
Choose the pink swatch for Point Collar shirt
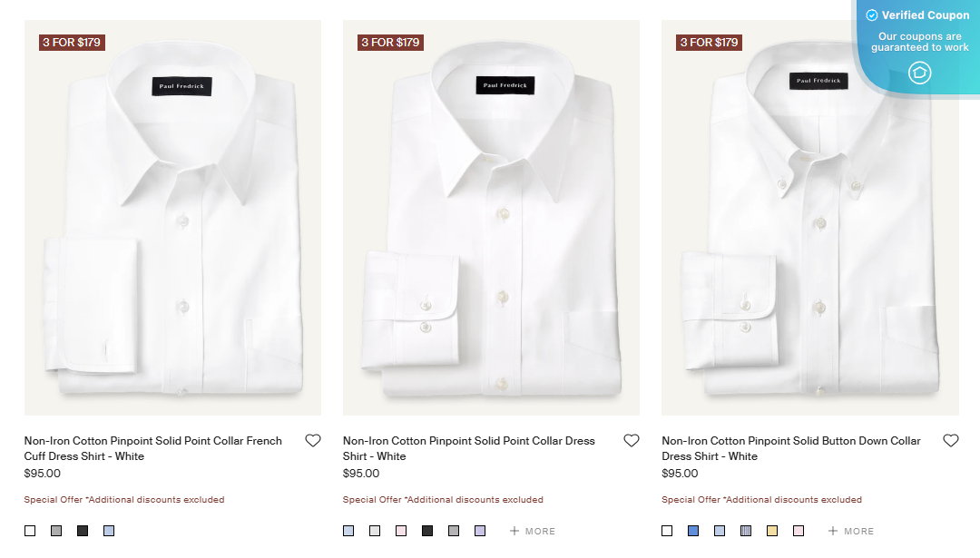(401, 530)
